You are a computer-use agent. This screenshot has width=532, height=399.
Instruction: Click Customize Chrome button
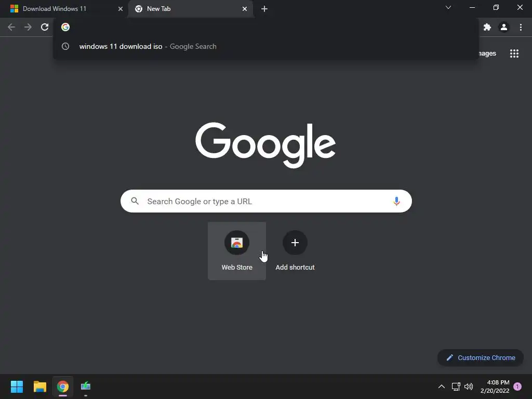(481, 357)
